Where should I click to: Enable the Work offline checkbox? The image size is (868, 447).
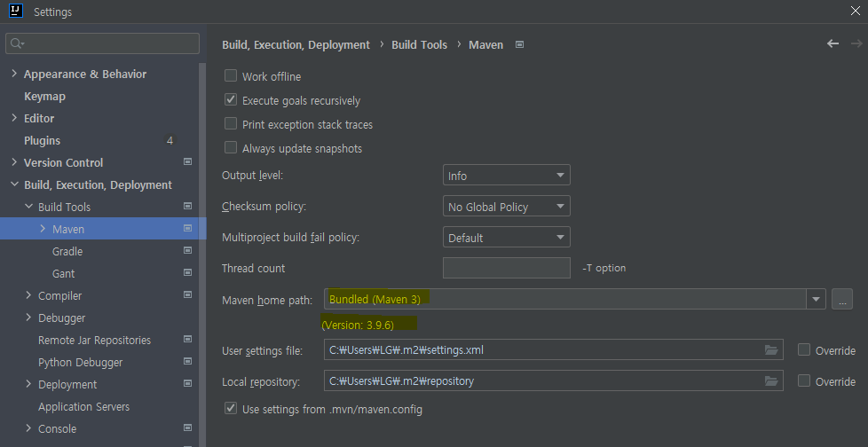click(x=231, y=75)
